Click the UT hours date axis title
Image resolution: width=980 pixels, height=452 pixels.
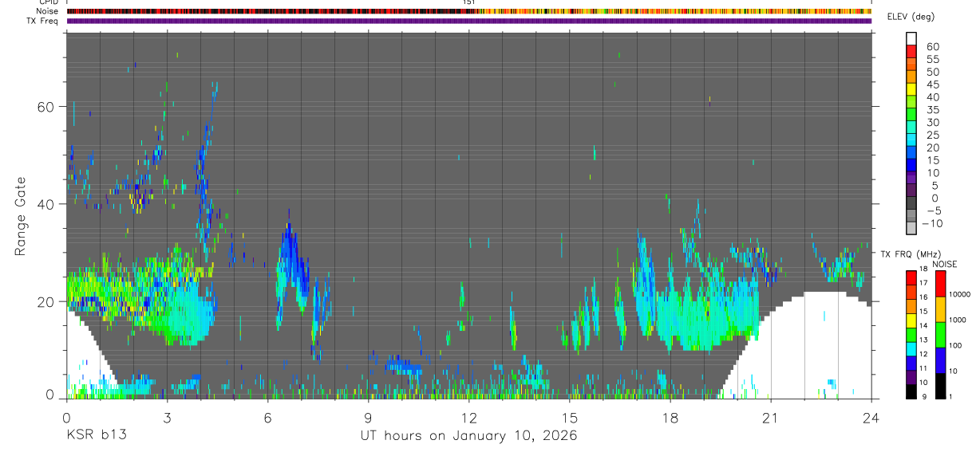pos(468,436)
